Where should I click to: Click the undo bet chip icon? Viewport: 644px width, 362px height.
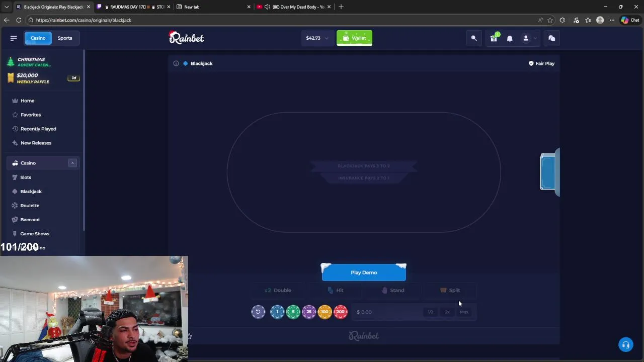click(x=258, y=312)
